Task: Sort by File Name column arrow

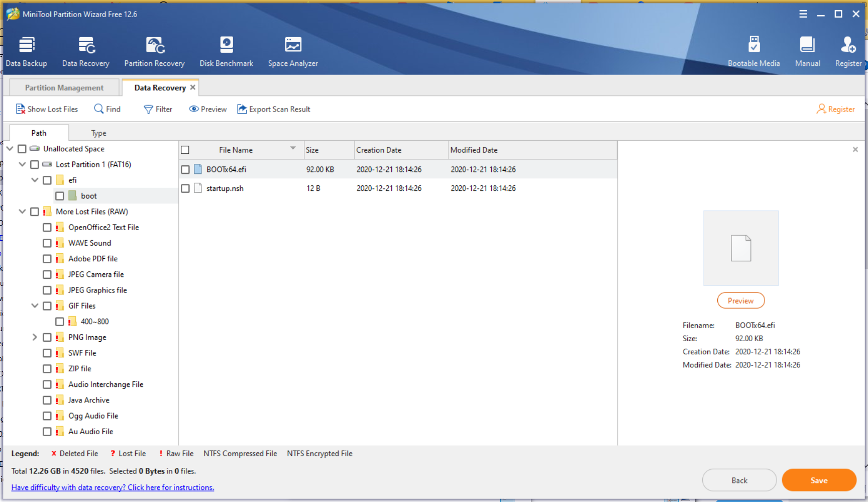Action: 293,148
